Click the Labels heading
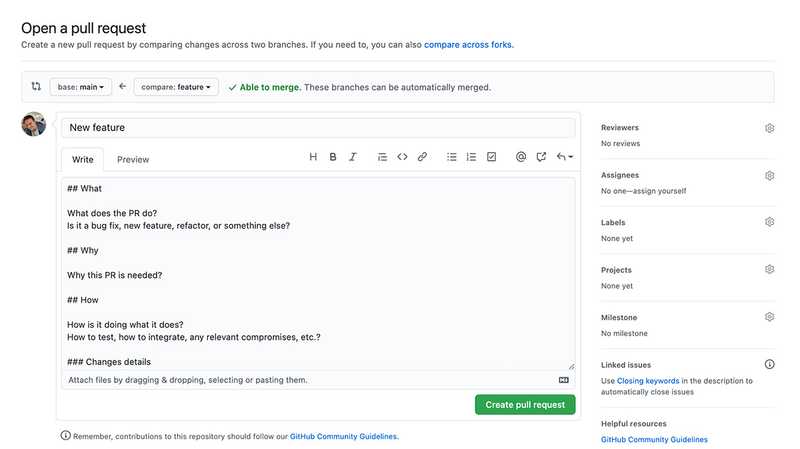 (613, 223)
